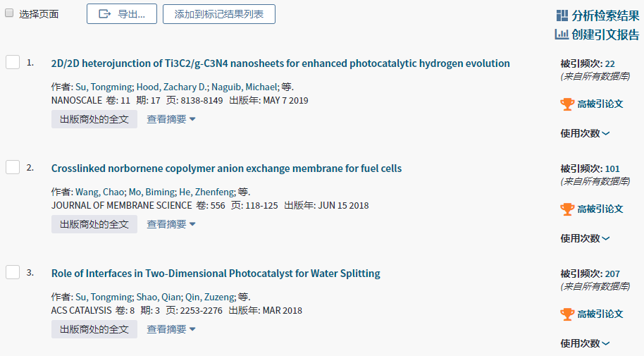The image size is (644, 356).
Task: Open the Crosslinked norbornene copolymer article title
Action: pos(226,168)
